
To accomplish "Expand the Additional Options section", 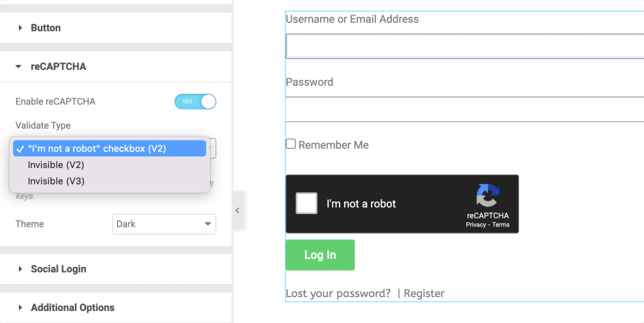I will [x=21, y=308].
